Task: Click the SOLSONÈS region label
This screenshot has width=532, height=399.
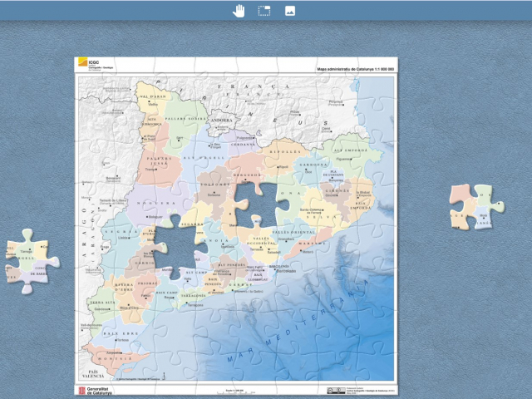Action: pos(215,185)
